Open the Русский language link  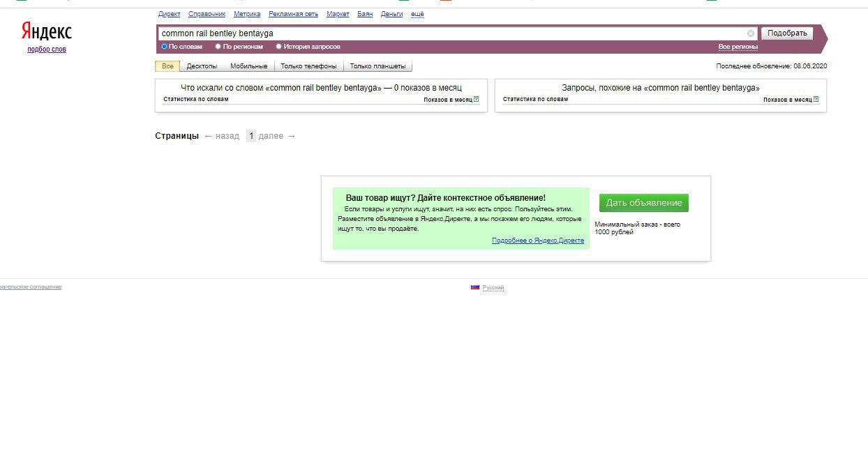tap(493, 288)
